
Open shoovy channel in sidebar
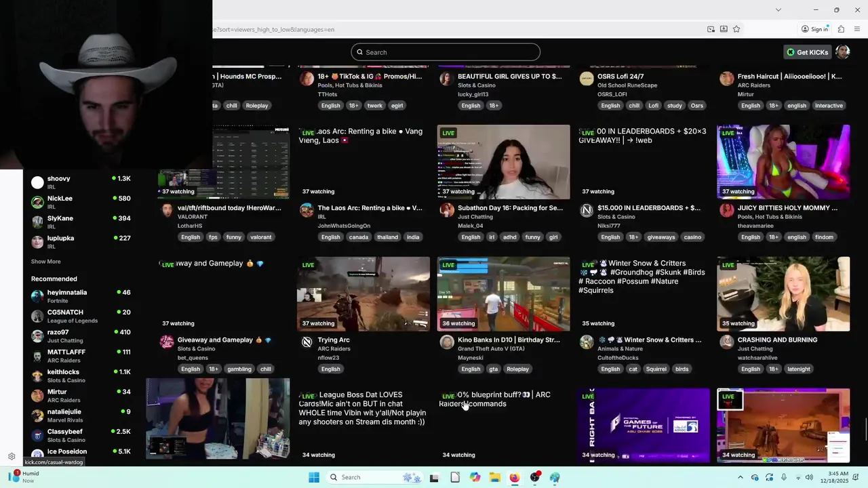coord(81,182)
